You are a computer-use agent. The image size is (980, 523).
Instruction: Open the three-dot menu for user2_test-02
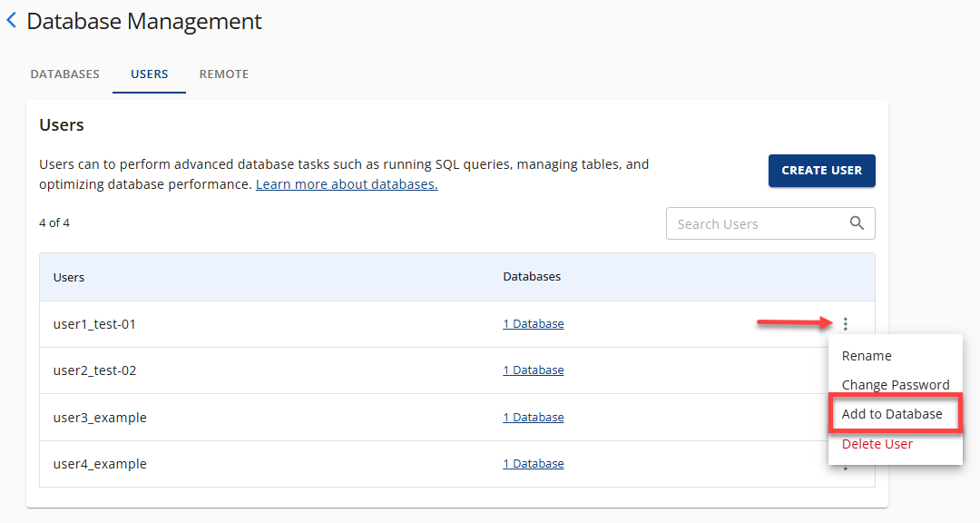pyautogui.click(x=845, y=370)
